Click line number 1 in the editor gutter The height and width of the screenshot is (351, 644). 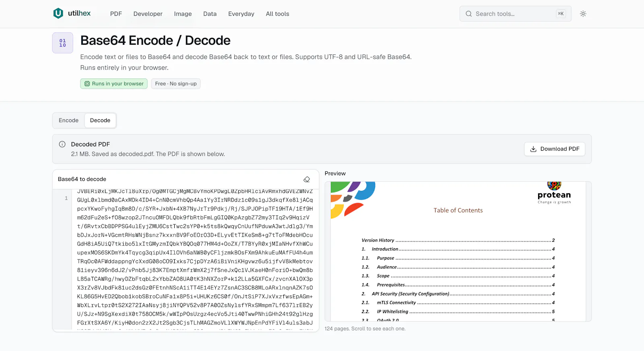(66, 198)
